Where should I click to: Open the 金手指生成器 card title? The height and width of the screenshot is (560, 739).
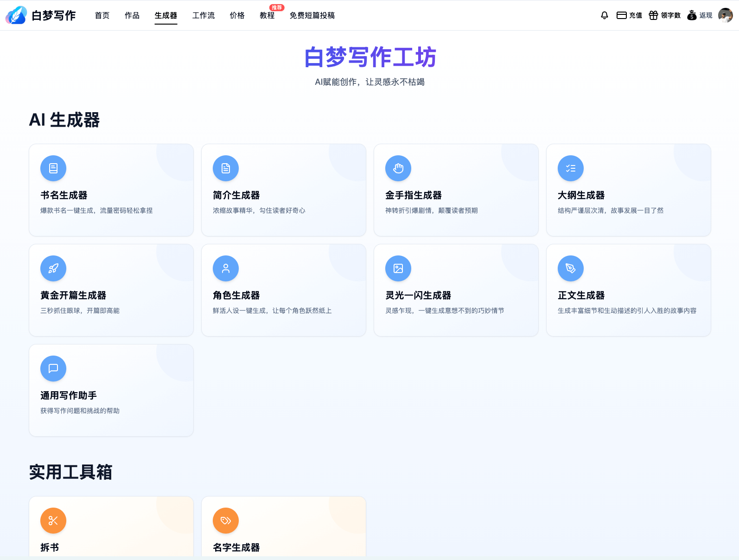(x=414, y=195)
